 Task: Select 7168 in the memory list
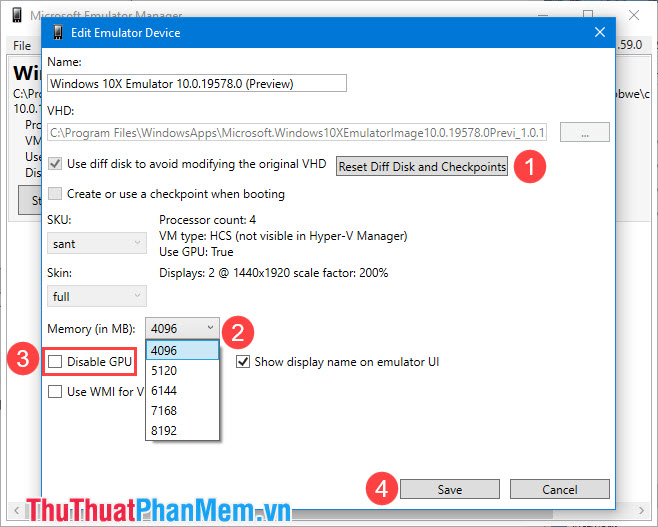pyautogui.click(x=182, y=410)
